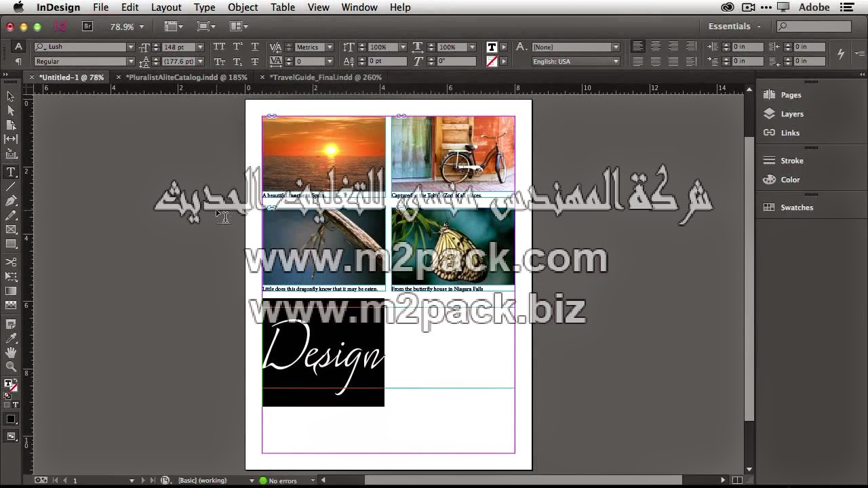Screen dimensions: 868x488
Task: Open the 148 pt font size dropdown
Action: coord(200,47)
